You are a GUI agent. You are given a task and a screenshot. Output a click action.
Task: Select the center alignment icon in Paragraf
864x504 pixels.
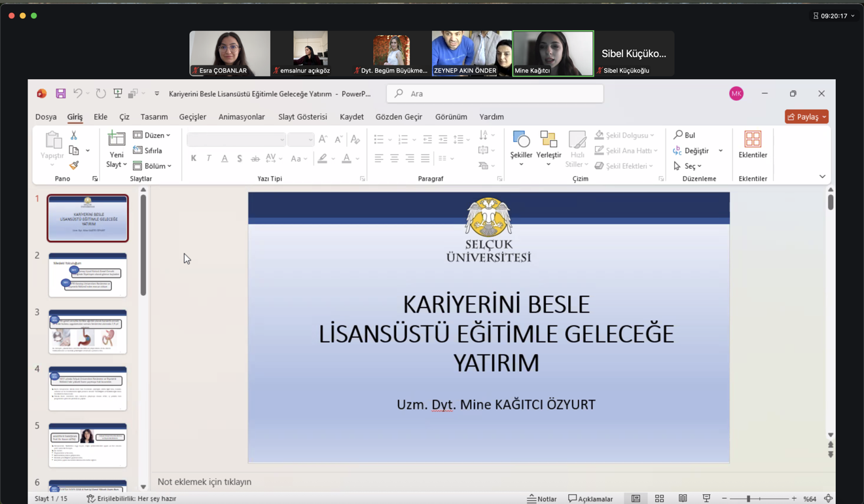coord(393,157)
